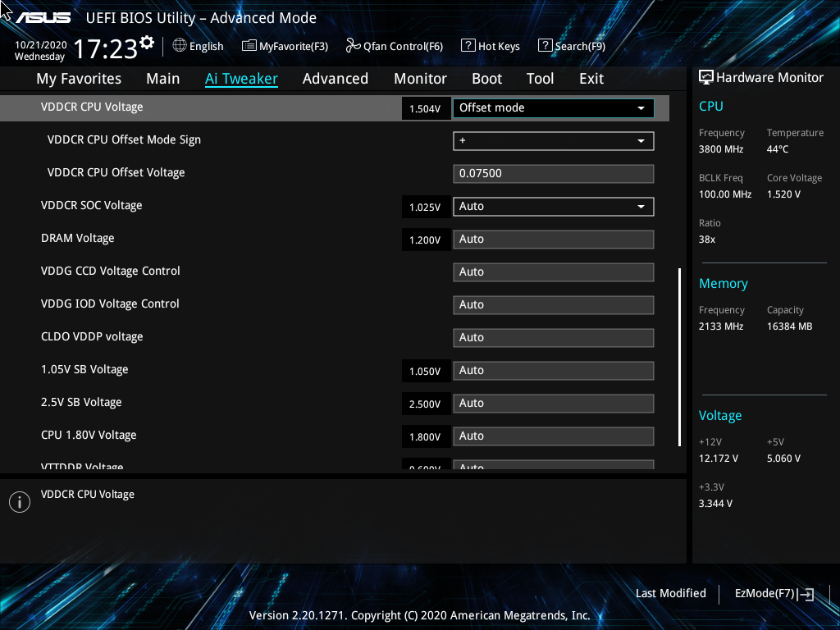
Task: Click the EzMode exit arrow icon
Action: tap(806, 594)
